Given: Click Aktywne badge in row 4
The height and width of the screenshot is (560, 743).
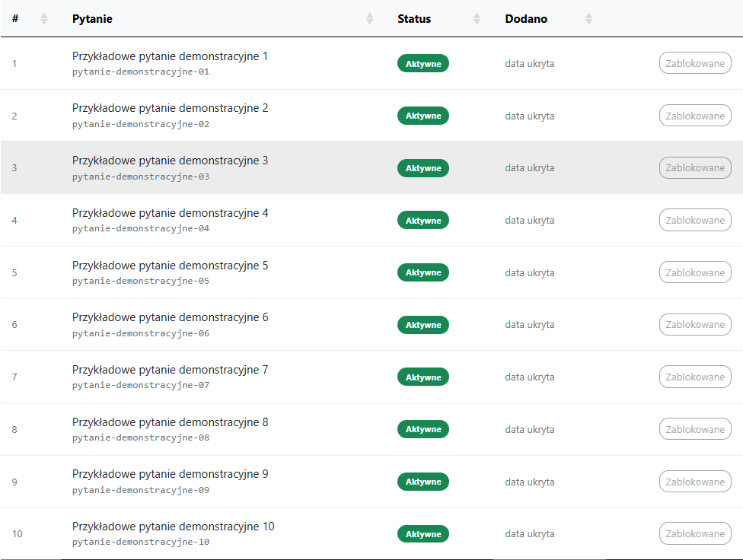Looking at the screenshot, I should coord(423,221).
